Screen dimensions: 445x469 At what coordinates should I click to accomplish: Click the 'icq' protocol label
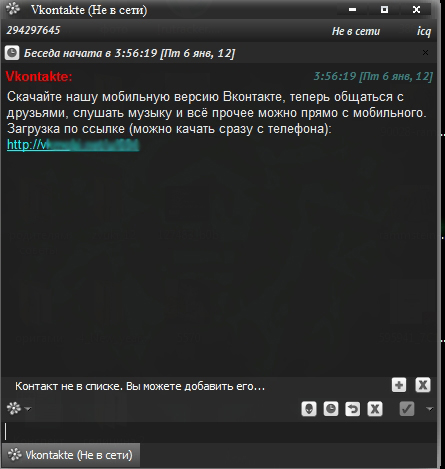coord(424,31)
